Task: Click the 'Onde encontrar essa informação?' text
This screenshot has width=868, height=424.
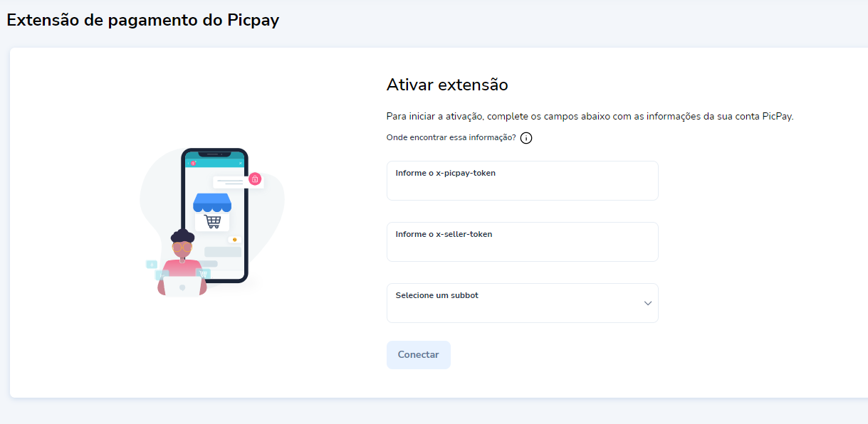Action: pyautogui.click(x=451, y=137)
